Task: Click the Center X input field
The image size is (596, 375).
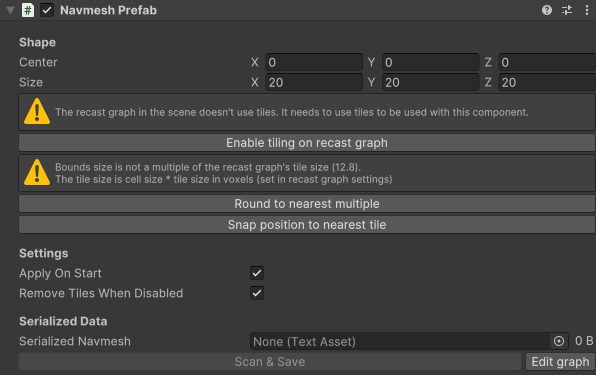Action: [x=314, y=62]
